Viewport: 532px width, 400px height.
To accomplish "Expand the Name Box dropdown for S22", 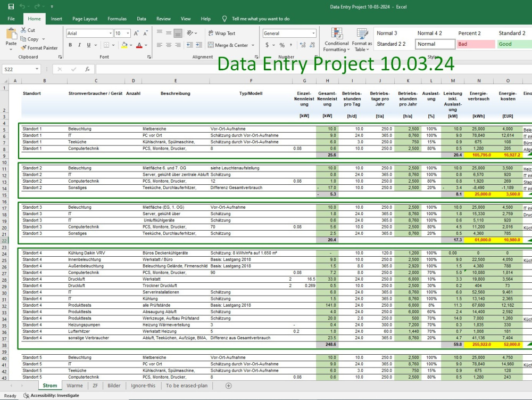I will click(x=37, y=69).
